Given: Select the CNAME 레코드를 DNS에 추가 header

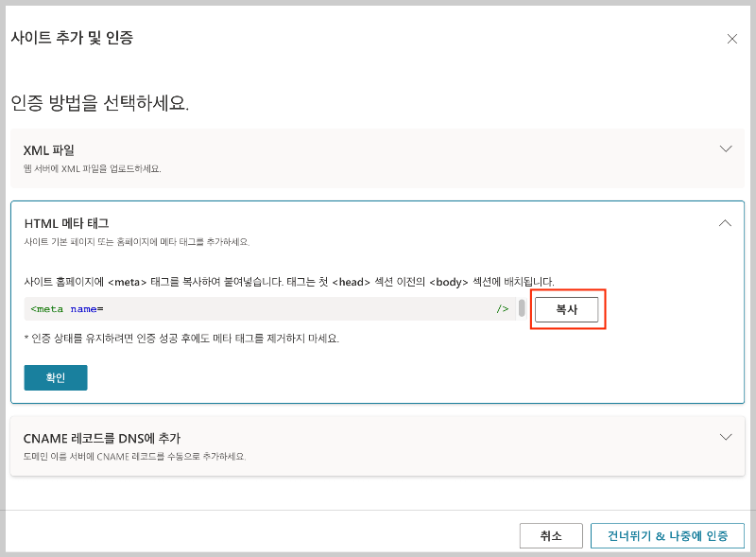Looking at the screenshot, I should pos(103,437).
